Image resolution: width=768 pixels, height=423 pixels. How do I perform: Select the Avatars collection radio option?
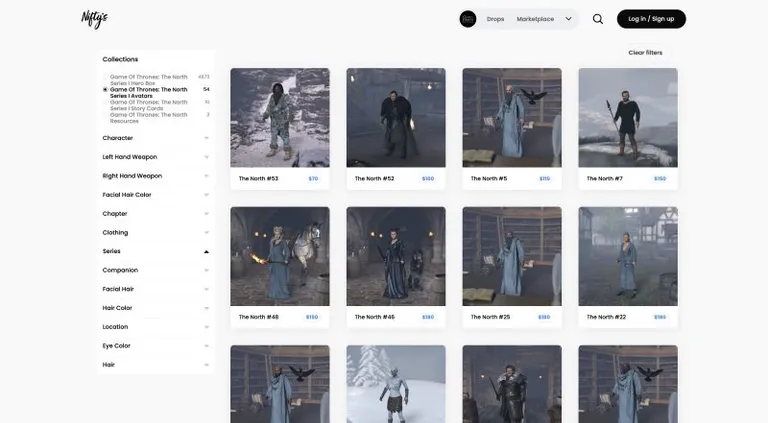[105, 90]
